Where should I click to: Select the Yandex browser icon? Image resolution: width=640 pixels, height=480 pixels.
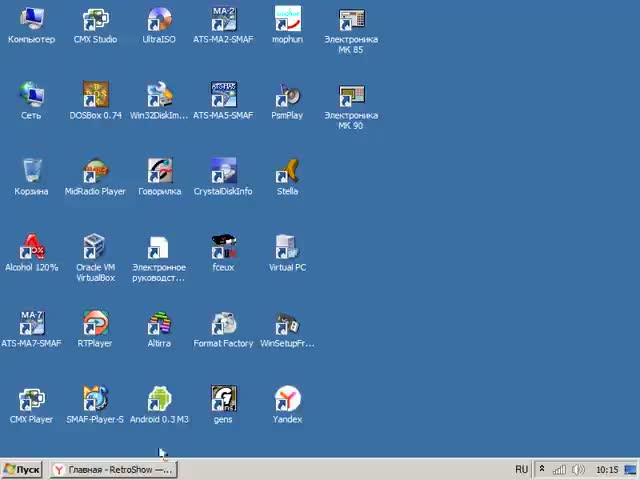tap(287, 400)
